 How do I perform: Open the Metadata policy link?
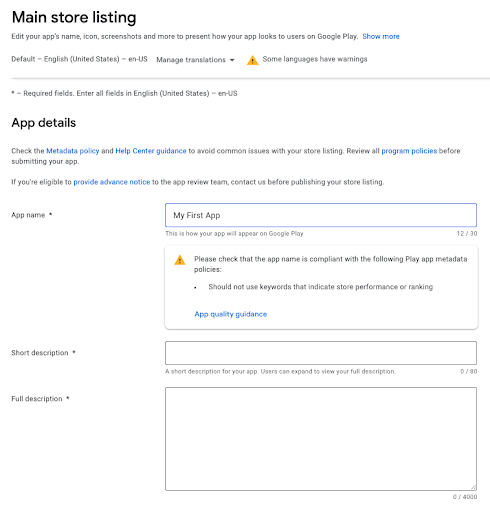click(73, 151)
